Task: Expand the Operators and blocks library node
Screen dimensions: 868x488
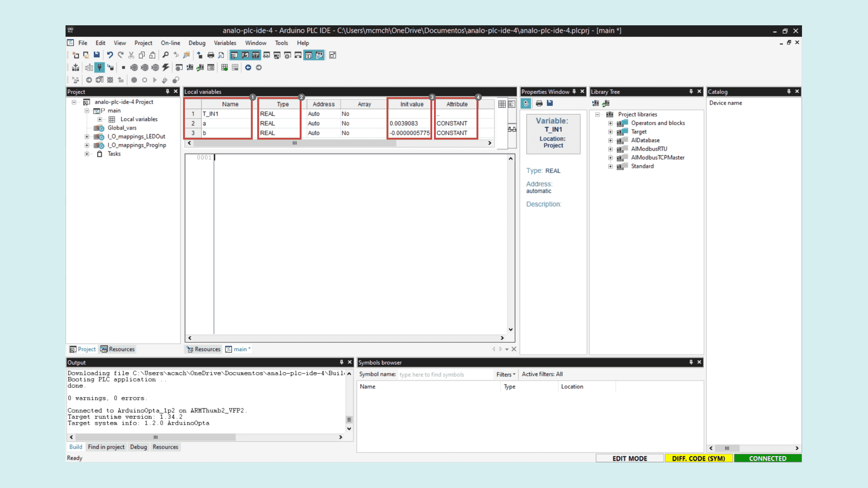Action: pyautogui.click(x=611, y=123)
